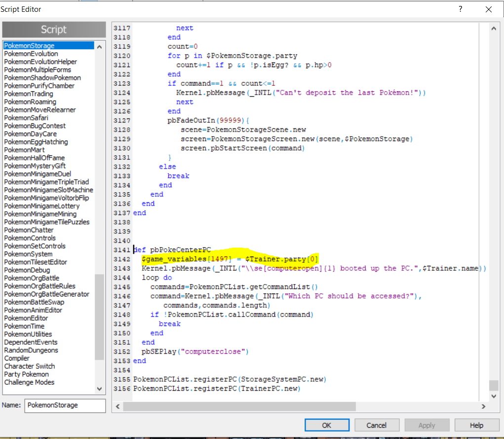Click the OK button
This screenshot has width=504, height=439.
pos(327,425)
